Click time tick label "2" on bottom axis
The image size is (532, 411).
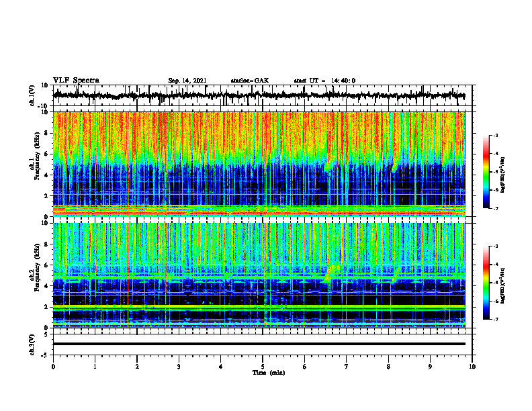pos(137,367)
